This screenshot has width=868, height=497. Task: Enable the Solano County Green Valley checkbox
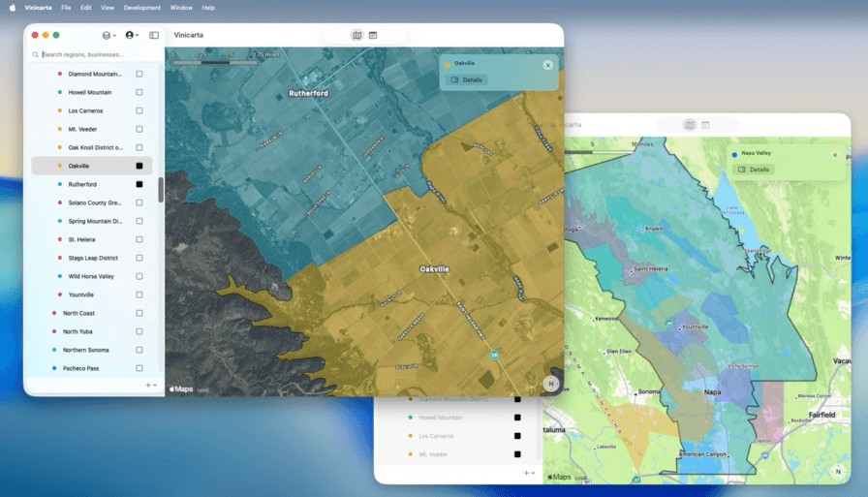[139, 202]
